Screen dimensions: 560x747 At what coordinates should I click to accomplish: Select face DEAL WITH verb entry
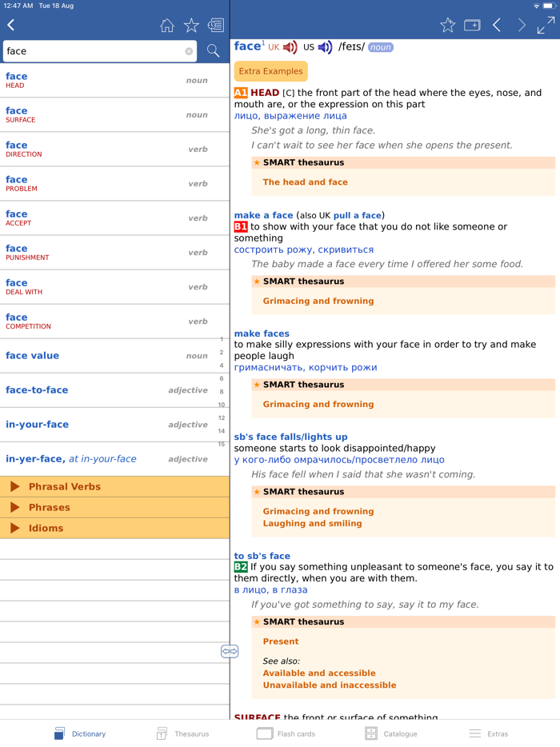pyautogui.click(x=114, y=287)
